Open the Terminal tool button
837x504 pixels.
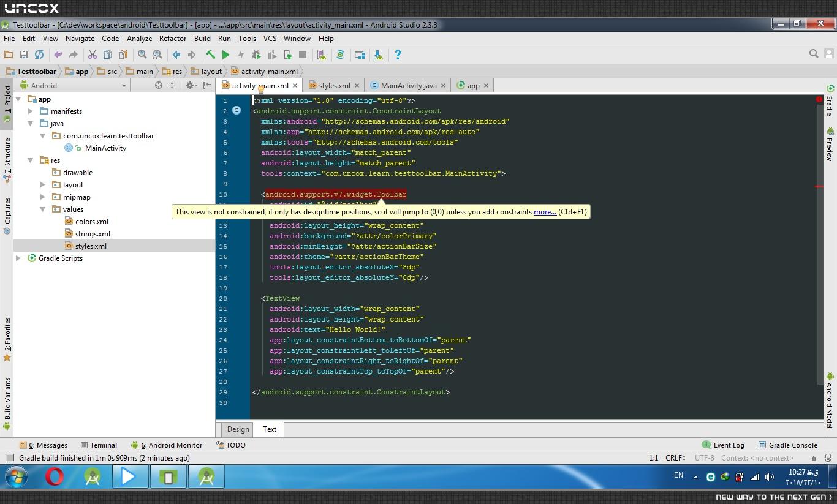(98, 445)
